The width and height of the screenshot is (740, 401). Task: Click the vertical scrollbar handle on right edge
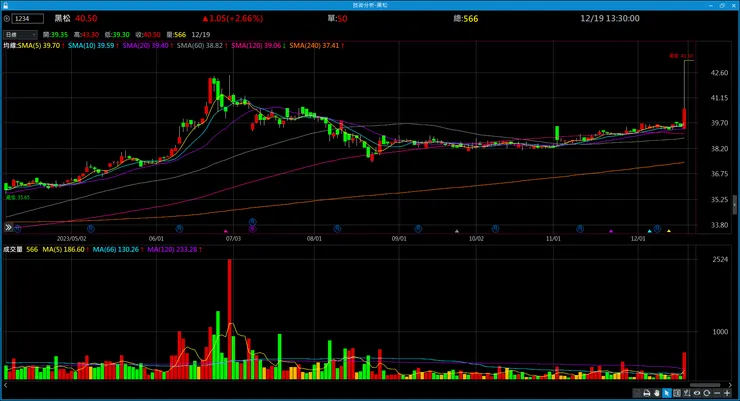735,204
